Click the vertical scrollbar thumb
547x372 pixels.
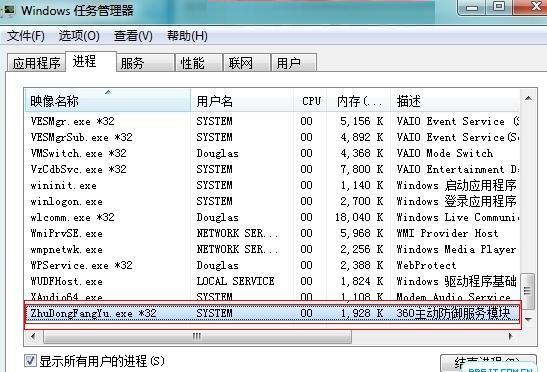tap(527, 291)
